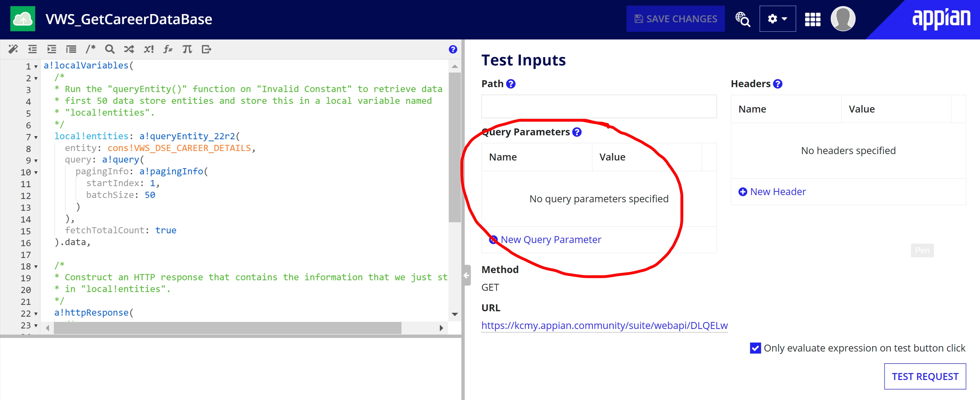Screen dimensions: 980x400
Task: Add a New Header
Action: pyautogui.click(x=772, y=192)
